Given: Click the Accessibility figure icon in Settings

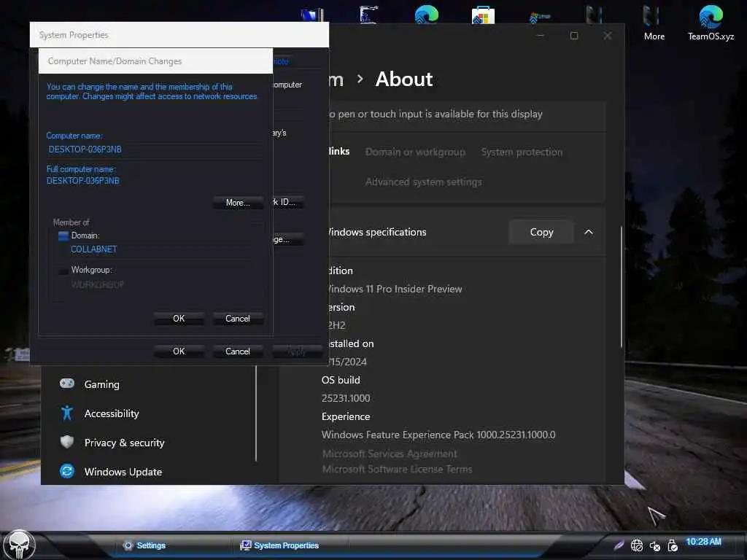Looking at the screenshot, I should point(66,413).
